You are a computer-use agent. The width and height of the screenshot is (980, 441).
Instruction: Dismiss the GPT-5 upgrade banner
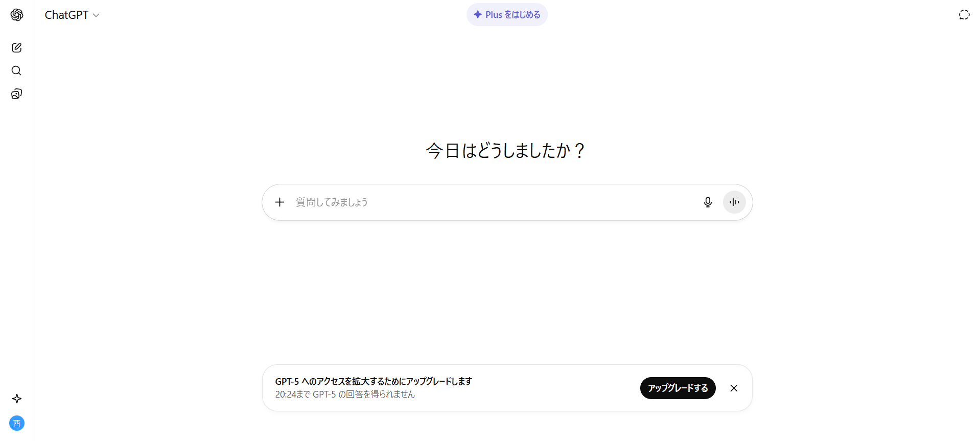pyautogui.click(x=734, y=388)
